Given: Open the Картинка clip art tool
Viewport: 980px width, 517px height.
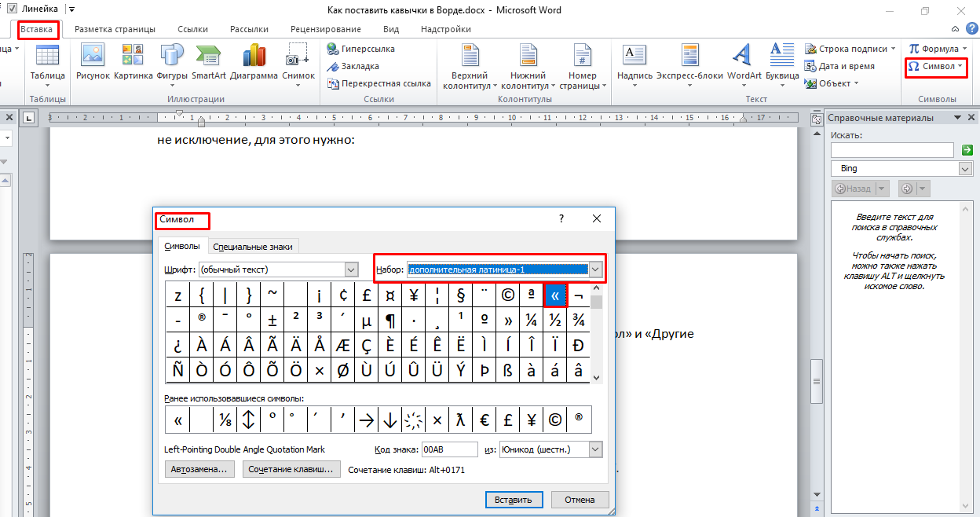Looking at the screenshot, I should [x=133, y=62].
